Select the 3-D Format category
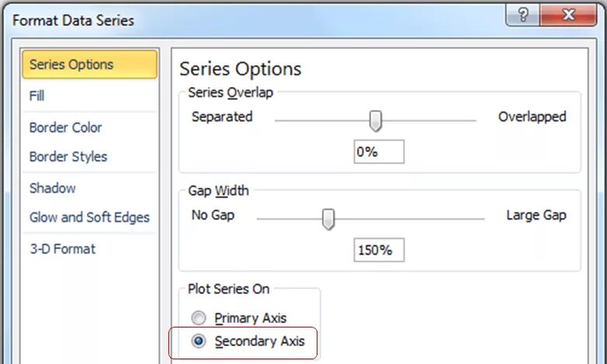Image resolution: width=607 pixels, height=364 pixels. click(x=62, y=249)
